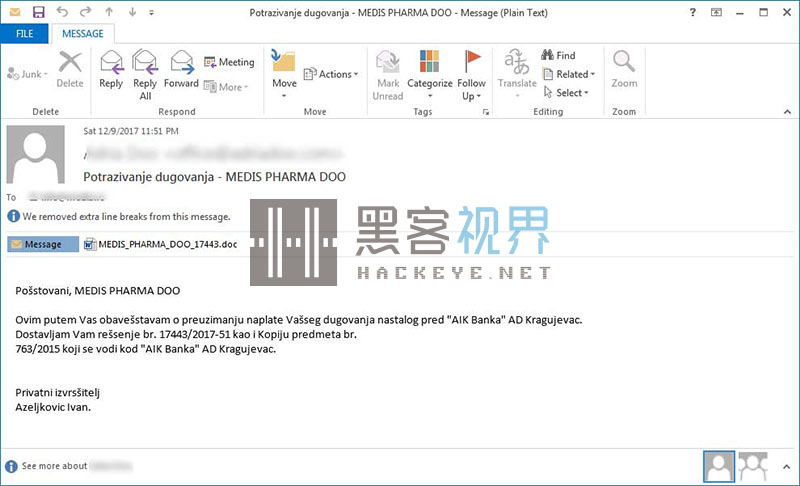Open the Related dropdown
800x486 pixels.
(x=568, y=74)
